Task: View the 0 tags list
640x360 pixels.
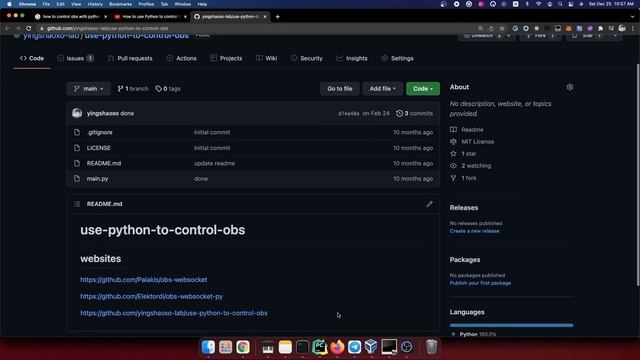Action: click(168, 89)
